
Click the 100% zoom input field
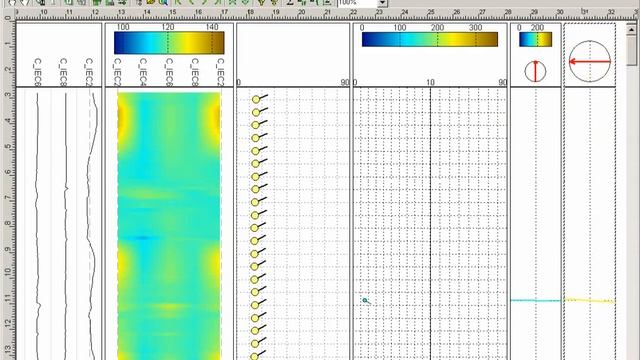click(x=357, y=3)
